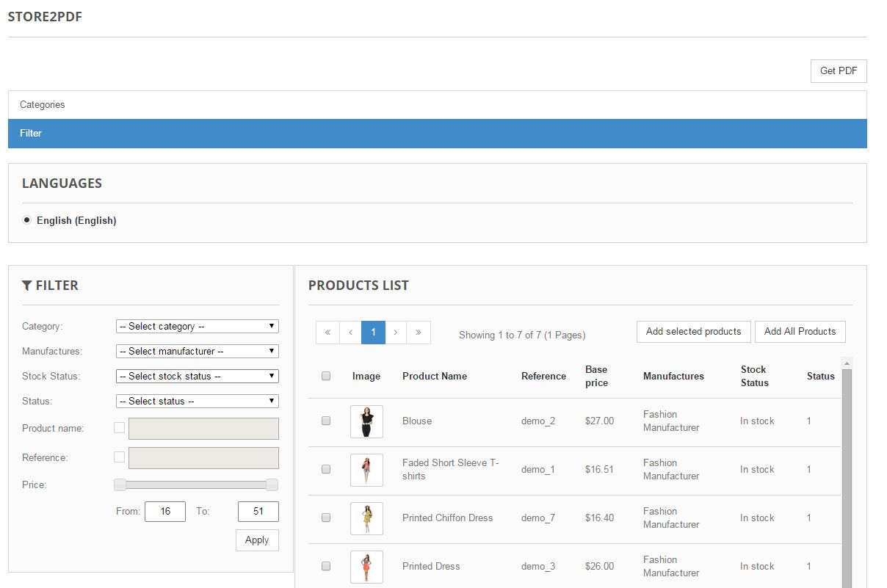Open the Select category dropdown
The image size is (887, 588).
pos(198,327)
